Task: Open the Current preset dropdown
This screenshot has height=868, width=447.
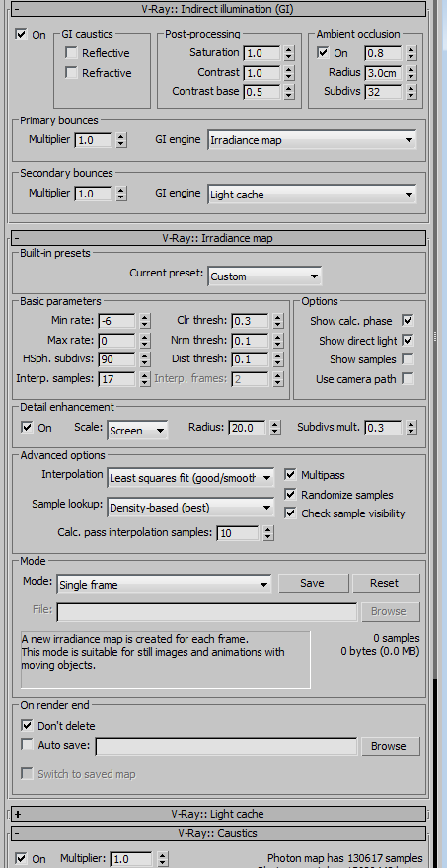Action: tap(264, 276)
